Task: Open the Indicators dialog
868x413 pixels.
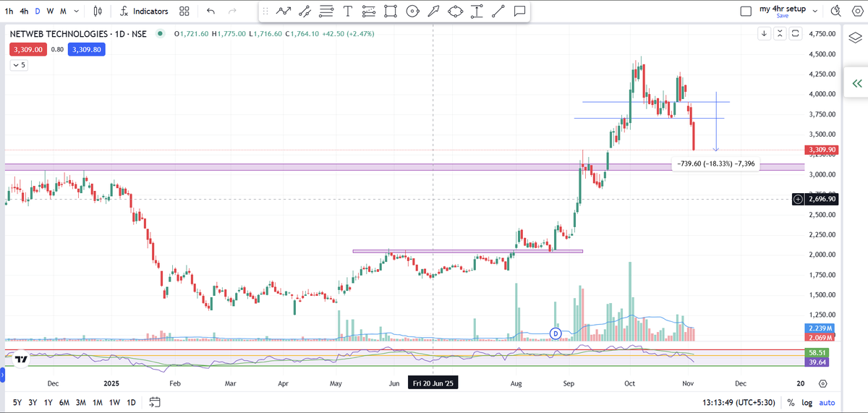Action: click(144, 12)
